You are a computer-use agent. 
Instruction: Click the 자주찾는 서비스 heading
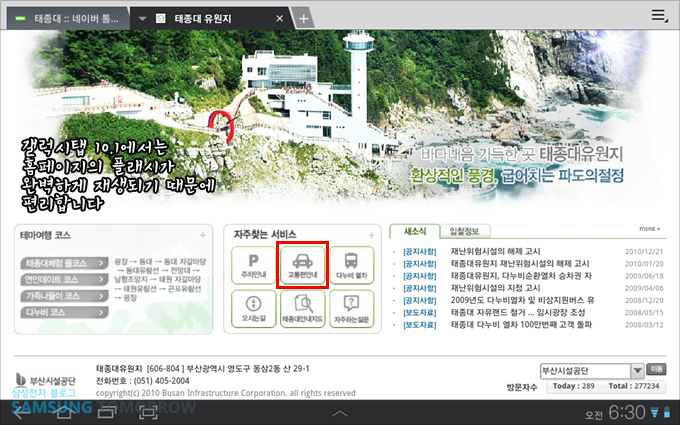265,235
